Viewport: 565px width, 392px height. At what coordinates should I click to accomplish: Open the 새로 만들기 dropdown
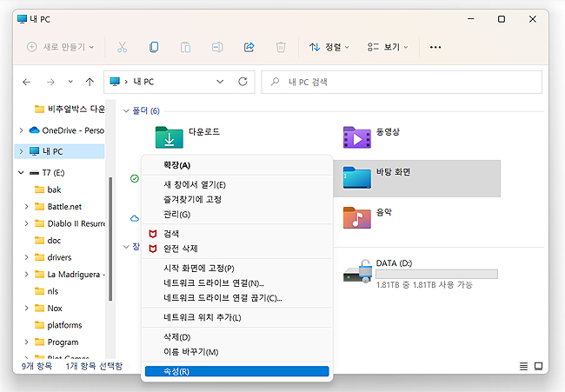point(61,47)
